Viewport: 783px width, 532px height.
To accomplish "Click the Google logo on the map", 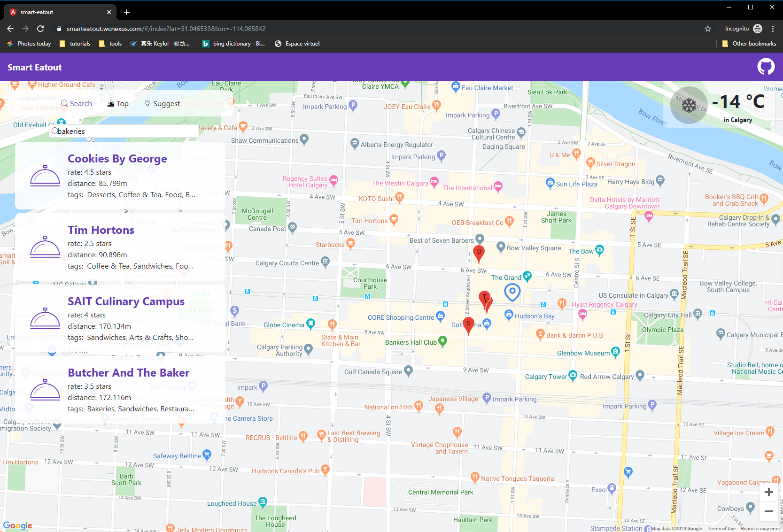I will coord(18,526).
